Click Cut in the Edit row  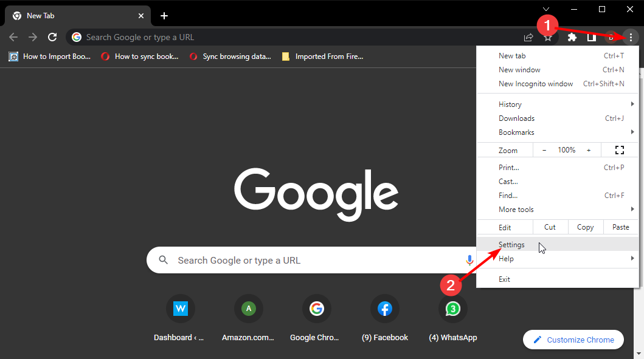click(x=550, y=227)
